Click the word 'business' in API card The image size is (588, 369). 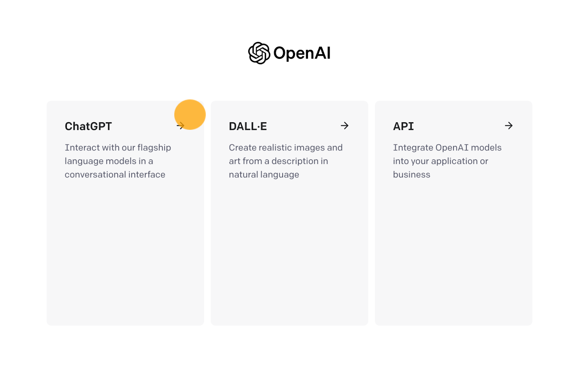point(412,175)
